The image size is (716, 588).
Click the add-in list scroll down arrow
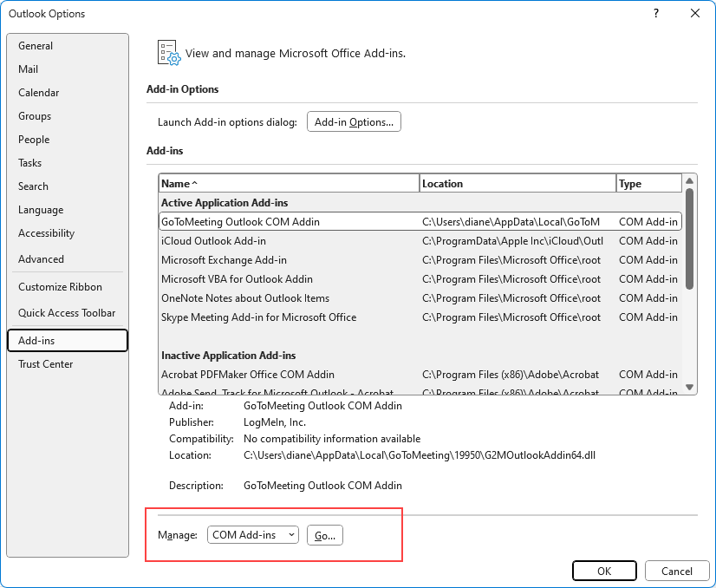pyautogui.click(x=689, y=388)
